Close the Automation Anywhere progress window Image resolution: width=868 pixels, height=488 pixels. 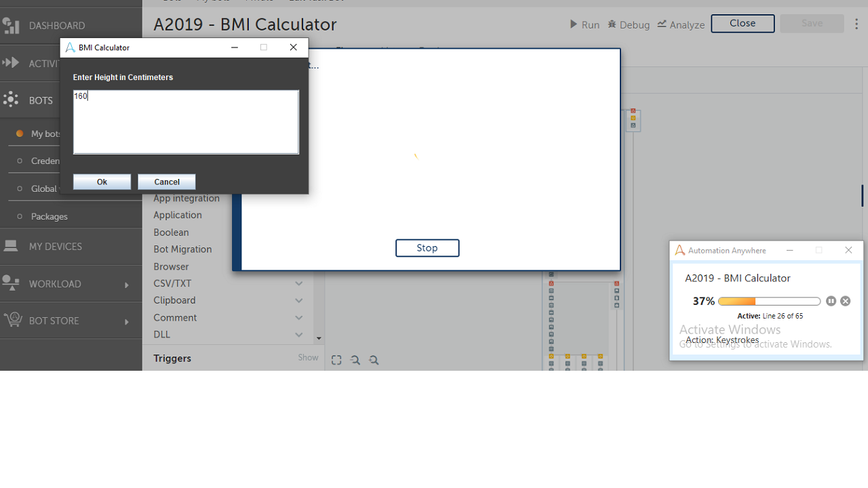click(x=848, y=250)
